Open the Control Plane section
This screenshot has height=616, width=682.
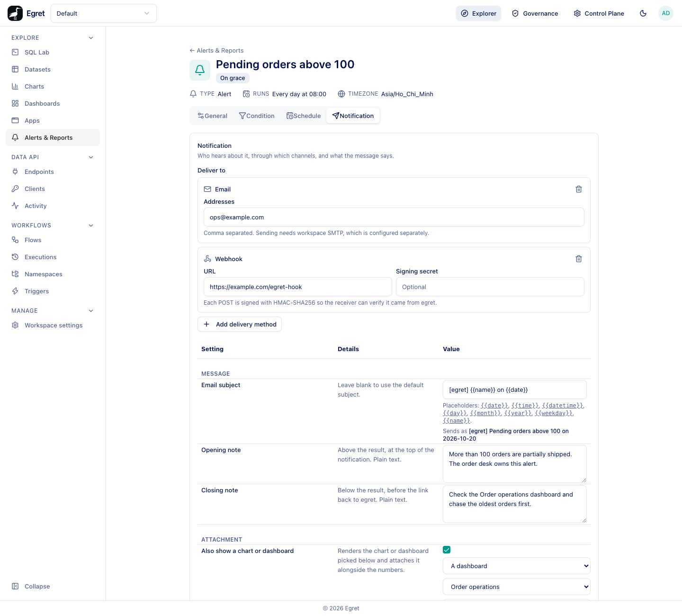(599, 13)
